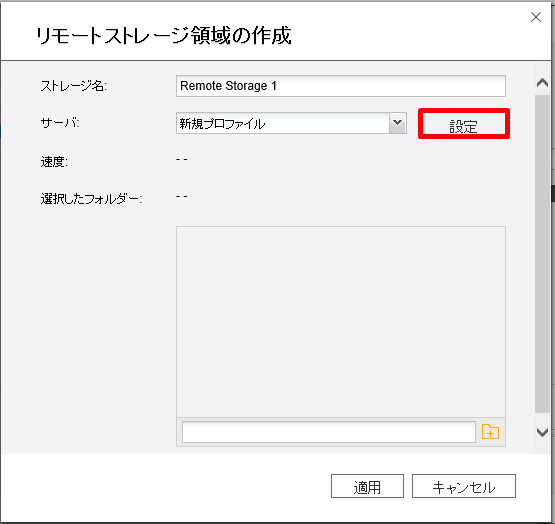
Task: Click inside the empty folder list pane
Action: pyautogui.click(x=341, y=322)
